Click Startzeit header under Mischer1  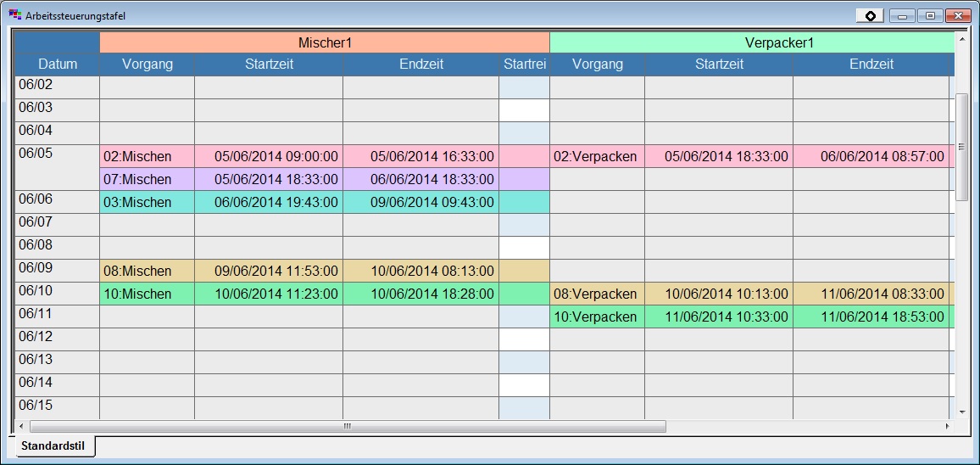[x=269, y=64]
